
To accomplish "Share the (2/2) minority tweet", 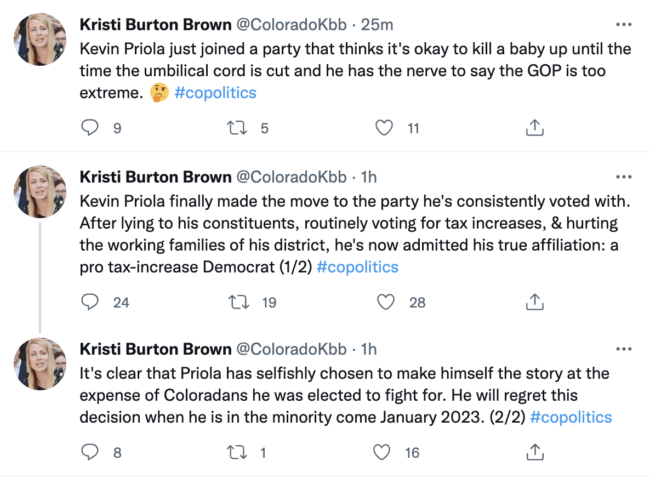I will (x=534, y=452).
